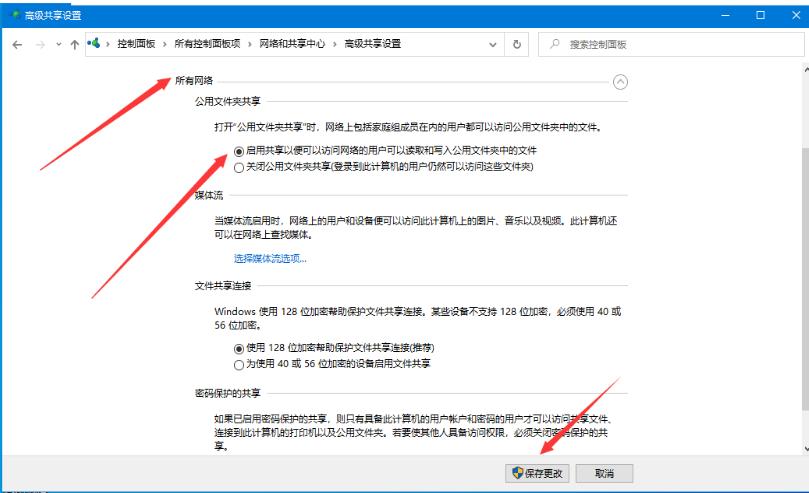Image resolution: width=809 pixels, height=493 pixels.
Task: Choose 关闭公用文件夹共享 radio option
Action: pyautogui.click(x=239, y=167)
